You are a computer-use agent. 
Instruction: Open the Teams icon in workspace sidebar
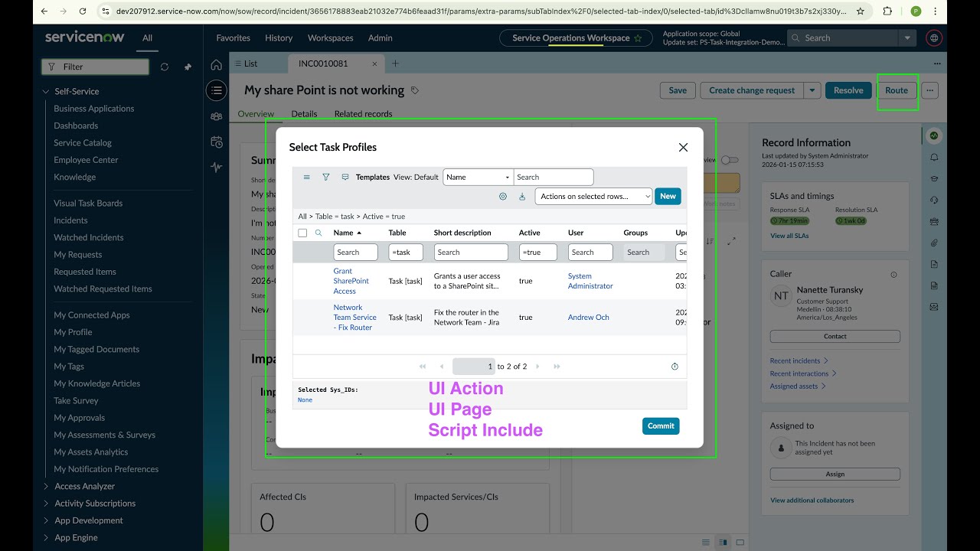pos(217,116)
